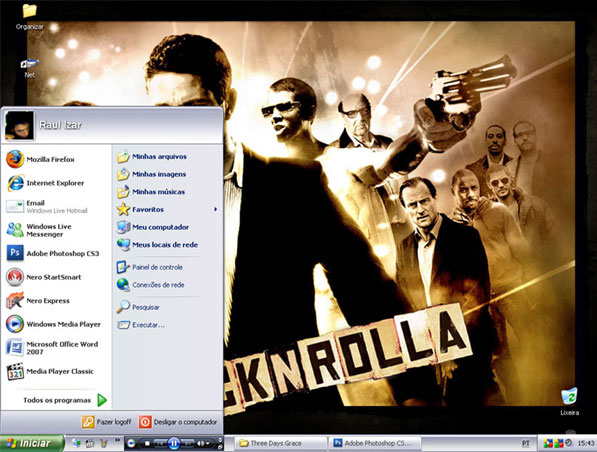597x452 pixels.
Task: Launch Windows Media Player from Start menu
Action: pyautogui.click(x=54, y=324)
